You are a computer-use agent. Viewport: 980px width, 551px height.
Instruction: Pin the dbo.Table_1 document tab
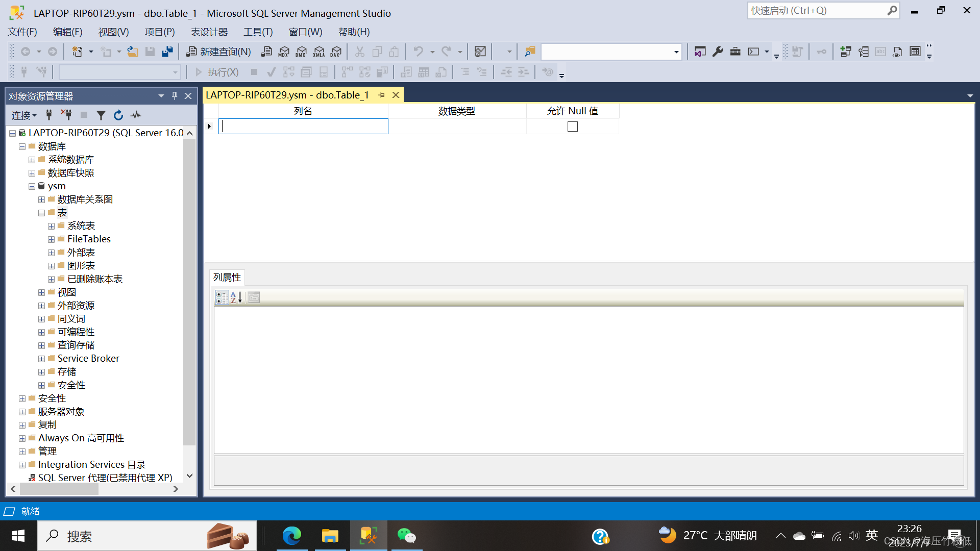[381, 95]
